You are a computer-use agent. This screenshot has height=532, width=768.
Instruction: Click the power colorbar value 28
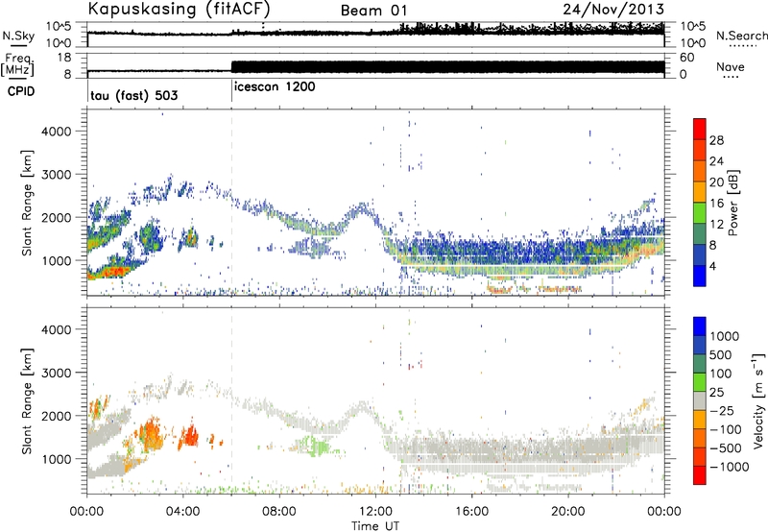click(x=716, y=140)
